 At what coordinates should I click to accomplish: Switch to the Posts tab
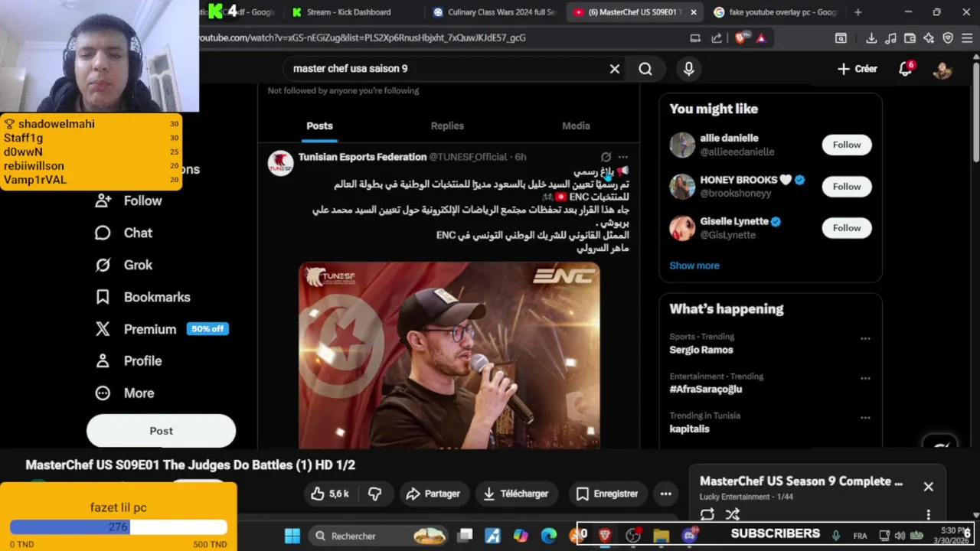coord(319,126)
